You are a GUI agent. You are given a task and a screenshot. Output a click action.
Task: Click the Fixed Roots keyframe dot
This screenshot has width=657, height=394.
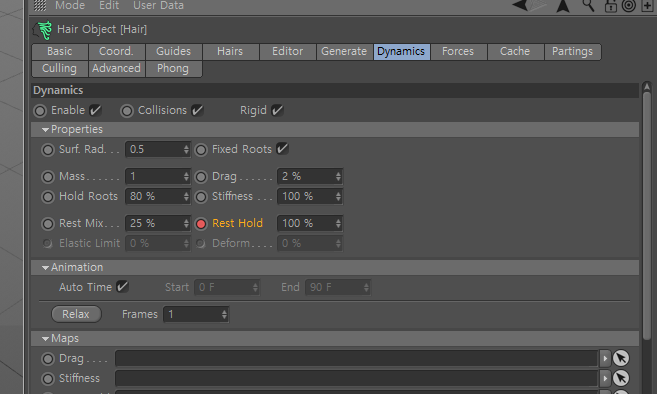(x=201, y=150)
